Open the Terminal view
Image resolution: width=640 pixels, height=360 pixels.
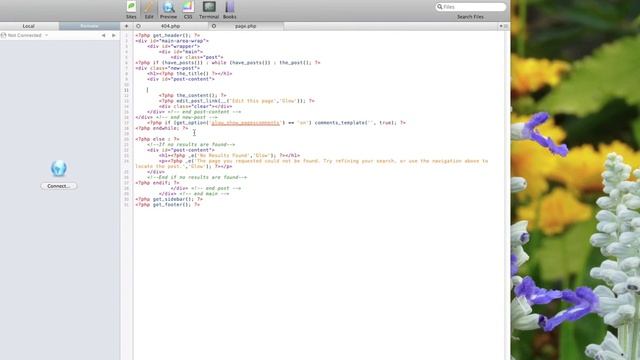(209, 10)
